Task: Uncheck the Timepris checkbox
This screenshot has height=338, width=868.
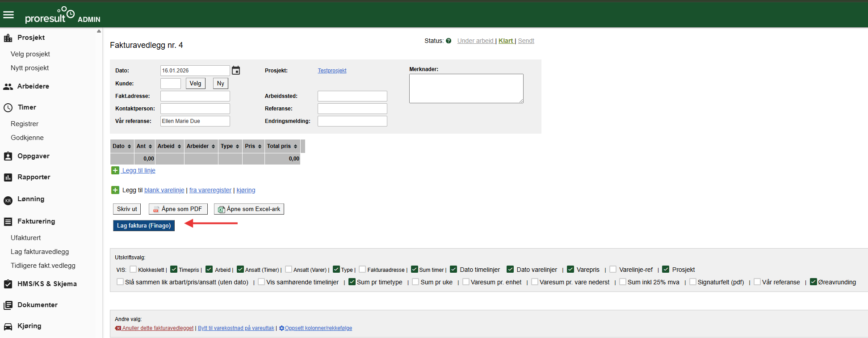Action: pos(174,269)
